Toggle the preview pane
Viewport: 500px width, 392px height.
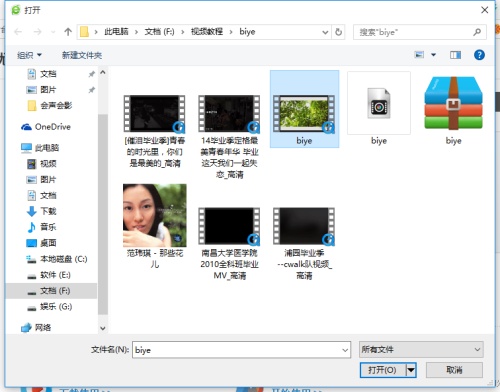[455, 55]
